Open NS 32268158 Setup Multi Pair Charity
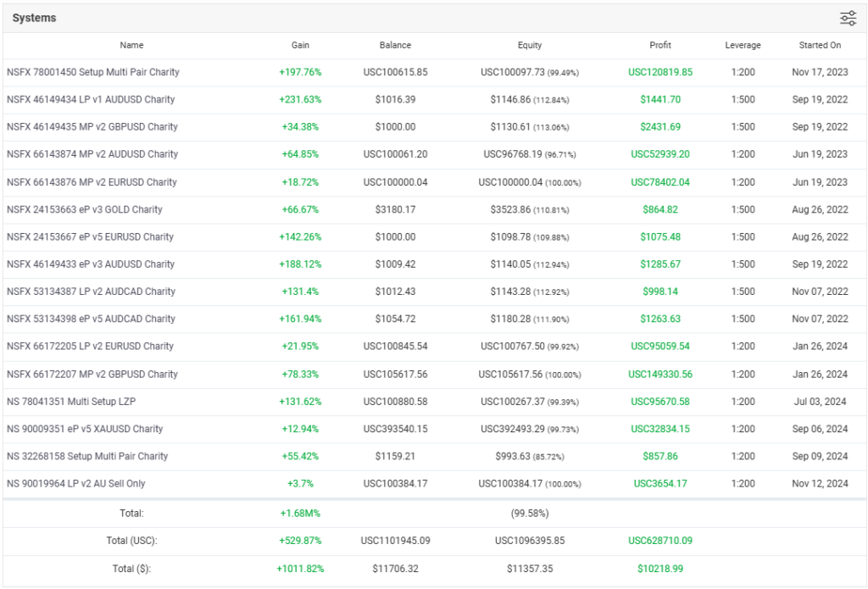Image resolution: width=868 pixels, height=589 pixels. (87, 456)
